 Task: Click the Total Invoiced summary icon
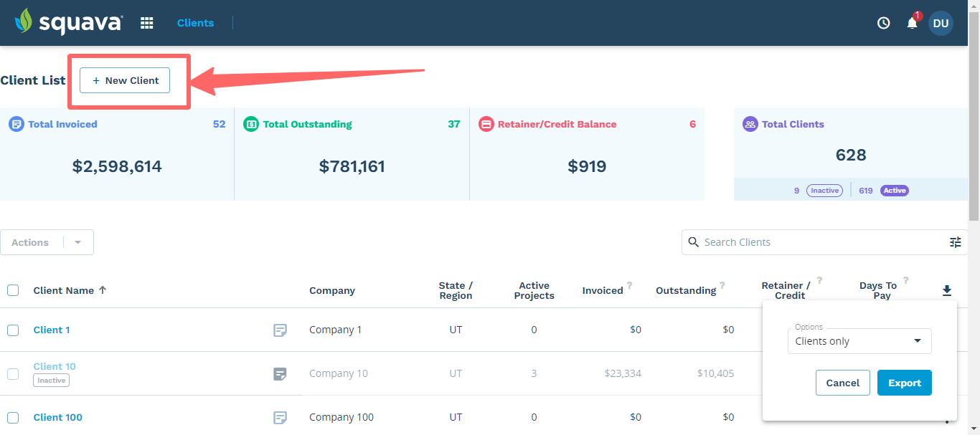pyautogui.click(x=16, y=124)
